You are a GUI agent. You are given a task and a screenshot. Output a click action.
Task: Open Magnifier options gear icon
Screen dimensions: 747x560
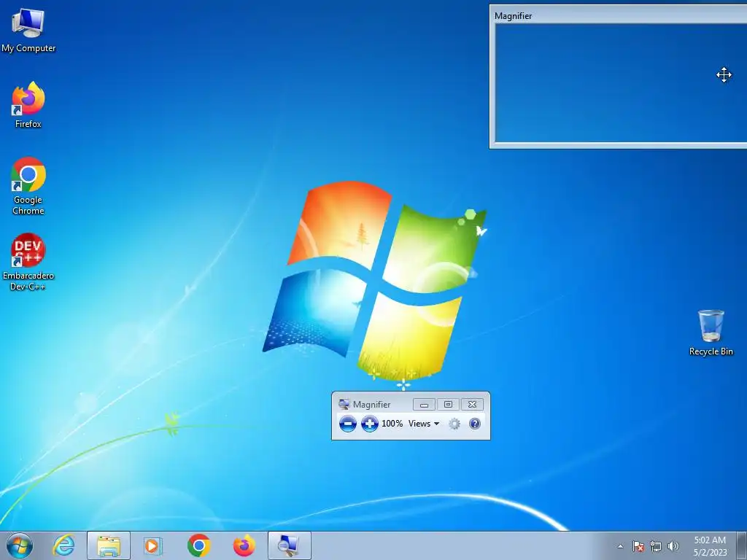454,424
